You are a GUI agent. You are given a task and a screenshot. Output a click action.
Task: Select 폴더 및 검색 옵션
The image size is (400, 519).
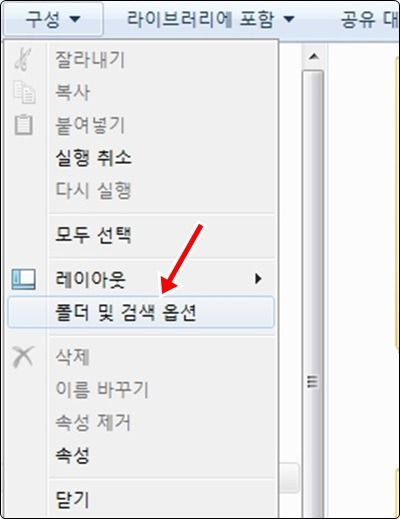pos(141,313)
